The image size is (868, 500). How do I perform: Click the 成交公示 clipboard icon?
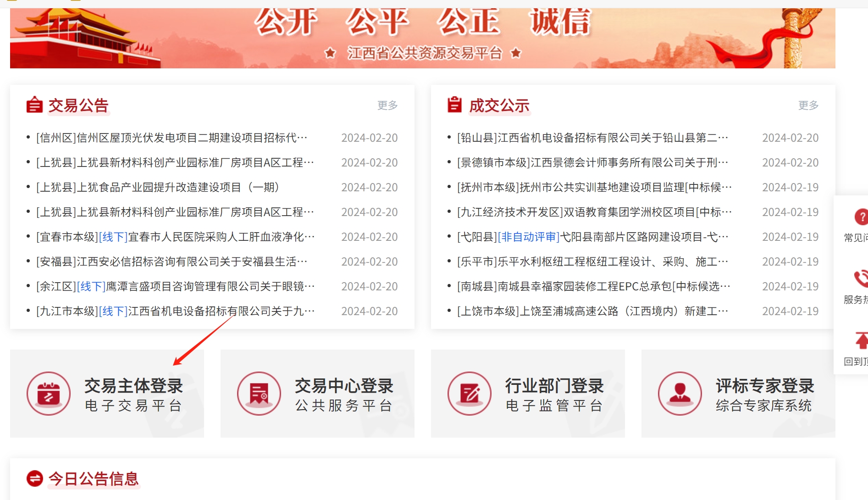pos(454,105)
